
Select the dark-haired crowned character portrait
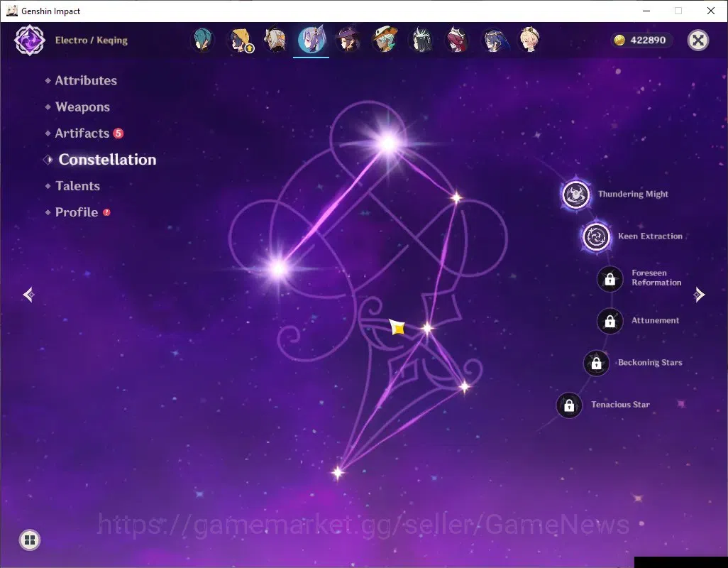coord(421,40)
